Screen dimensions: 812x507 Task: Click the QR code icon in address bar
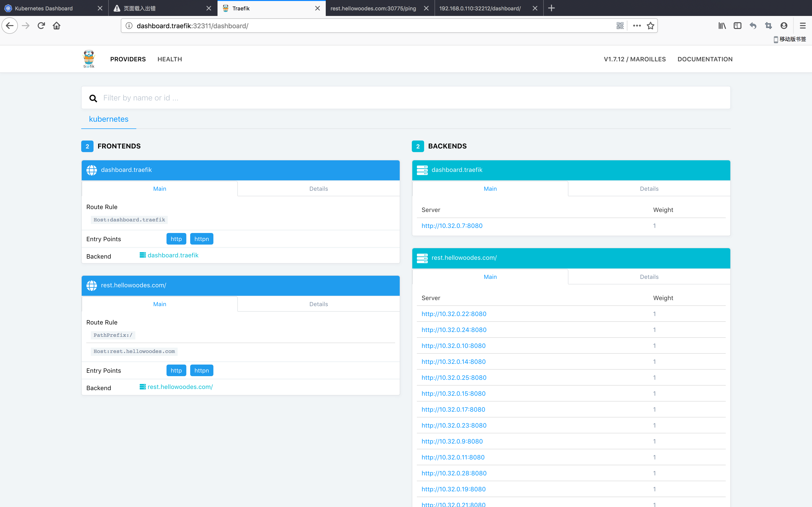620,26
